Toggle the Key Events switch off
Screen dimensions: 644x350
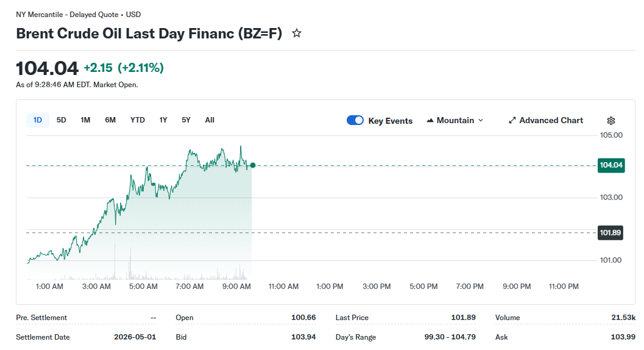(355, 121)
